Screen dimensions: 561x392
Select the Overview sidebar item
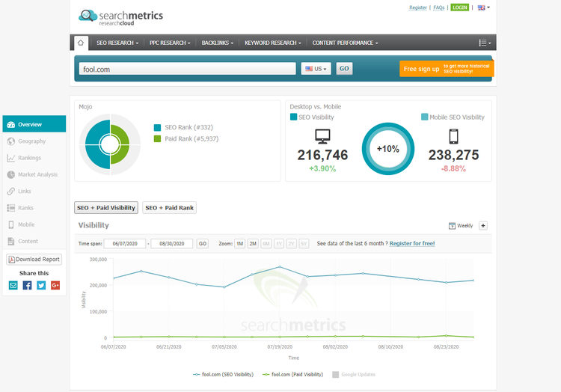click(34, 124)
